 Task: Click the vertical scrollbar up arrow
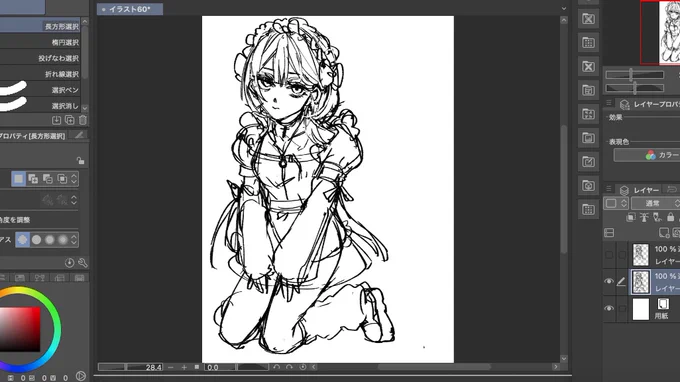point(564,20)
